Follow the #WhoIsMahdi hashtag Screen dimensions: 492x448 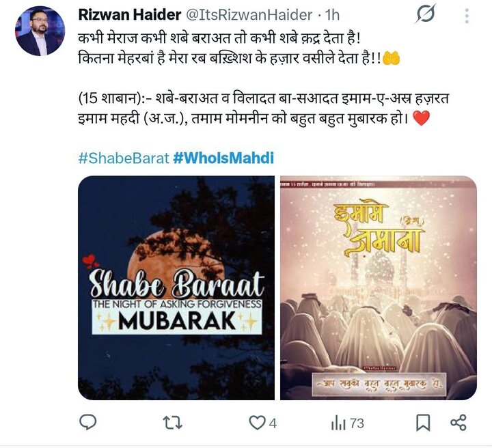click(223, 158)
